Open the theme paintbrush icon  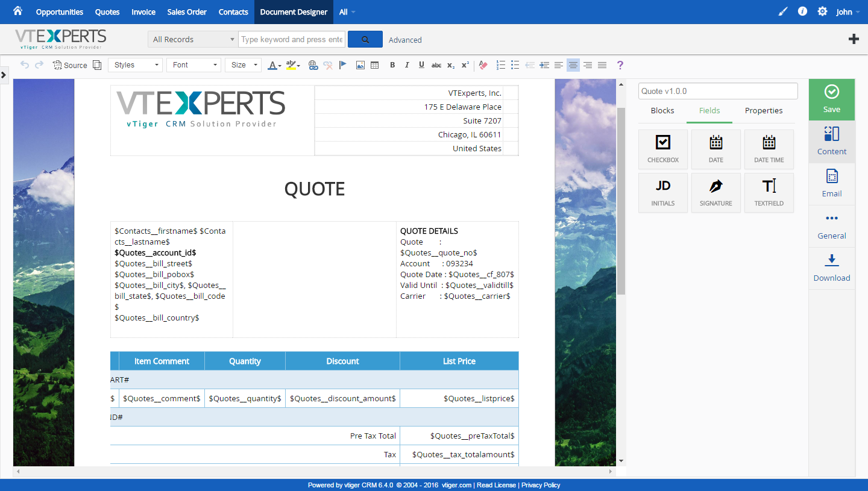(x=783, y=11)
